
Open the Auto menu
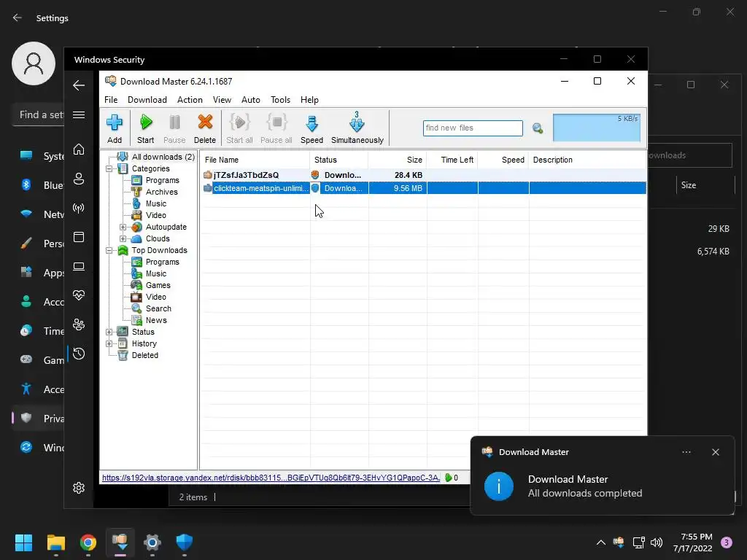coord(251,99)
